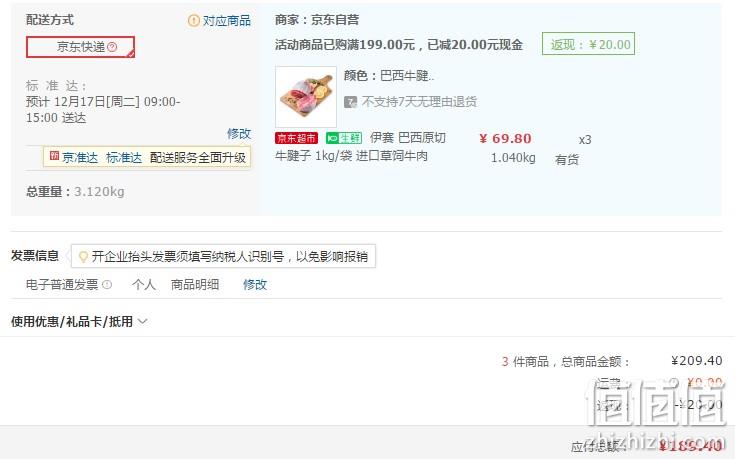Open the 对应商品 link
The height and width of the screenshot is (459, 735).
(227, 21)
